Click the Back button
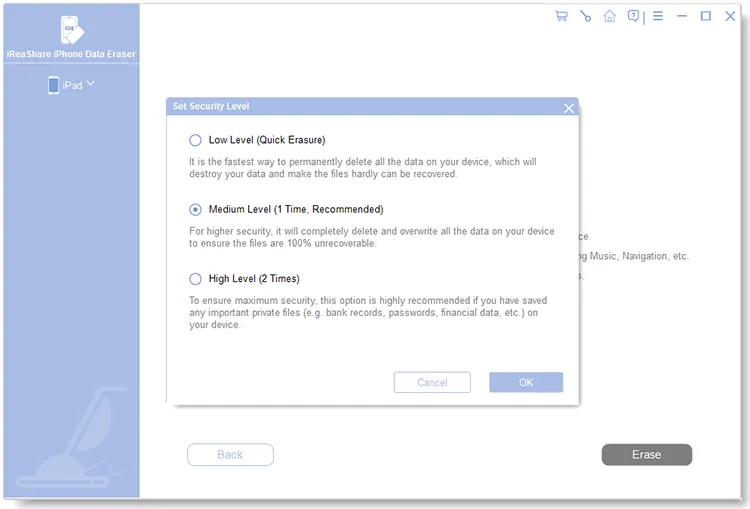Image resolution: width=750 pixels, height=509 pixels. [x=230, y=454]
